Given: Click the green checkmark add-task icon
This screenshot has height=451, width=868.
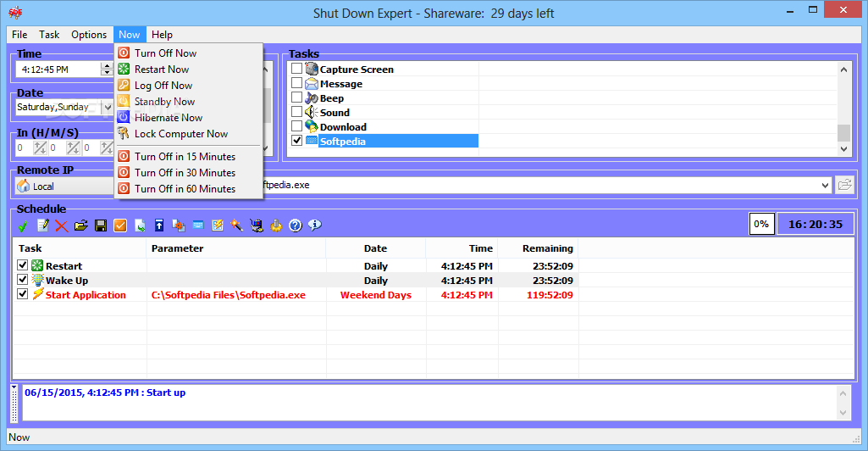Looking at the screenshot, I should pyautogui.click(x=23, y=225).
